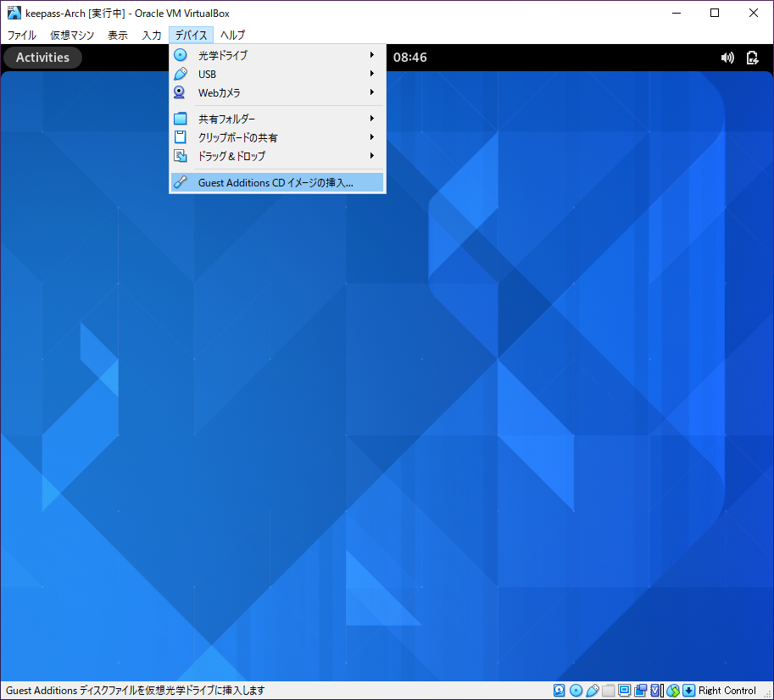Open the 08:46 clock in top bar
This screenshot has width=774, height=700.
pyautogui.click(x=409, y=58)
